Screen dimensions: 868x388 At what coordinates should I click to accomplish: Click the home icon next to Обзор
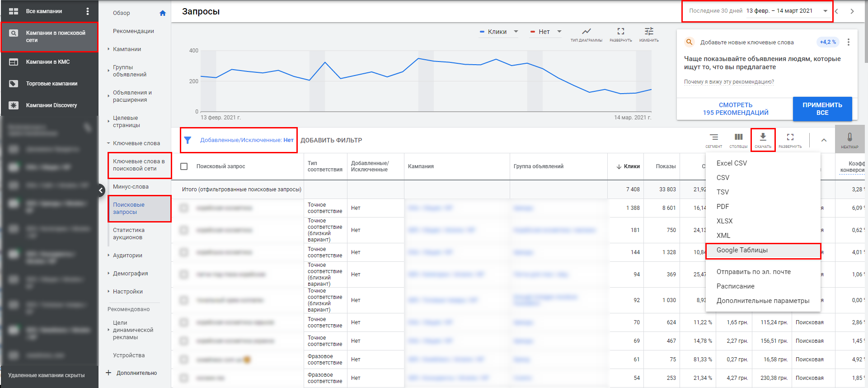pyautogui.click(x=163, y=13)
